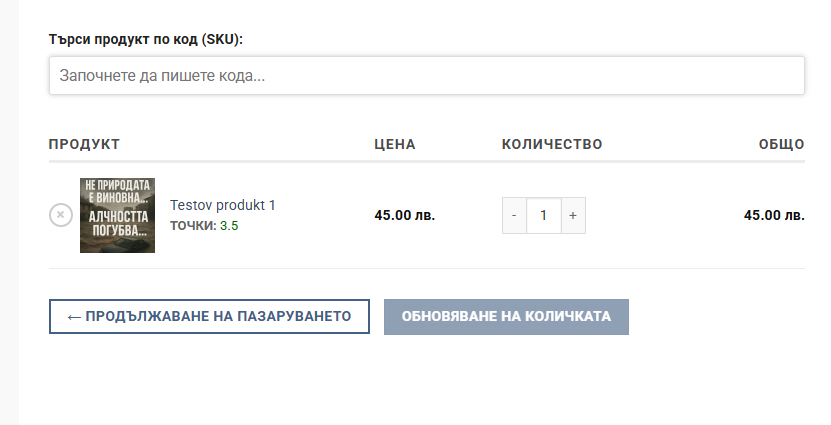Click the 3.5 points value
831x425 pixels.
click(x=229, y=226)
